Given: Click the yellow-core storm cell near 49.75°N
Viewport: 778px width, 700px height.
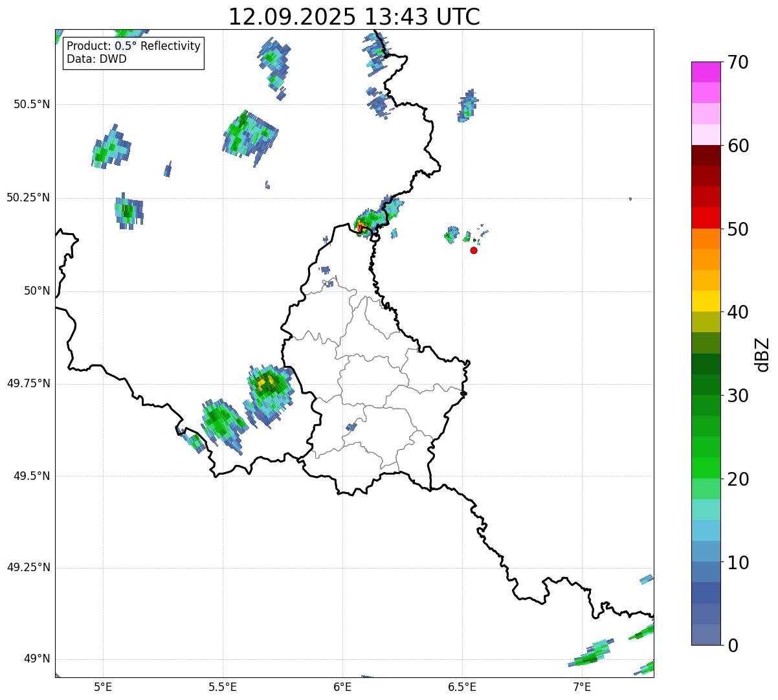Looking at the screenshot, I should pos(267,383).
